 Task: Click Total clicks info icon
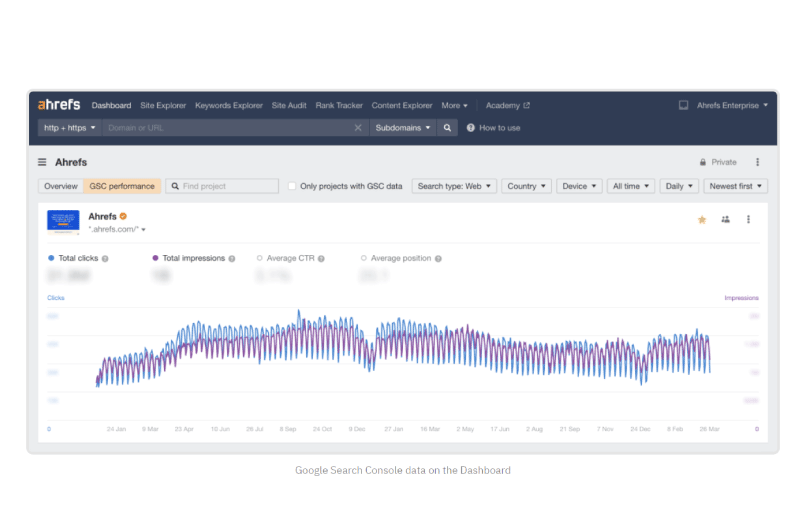click(x=105, y=259)
